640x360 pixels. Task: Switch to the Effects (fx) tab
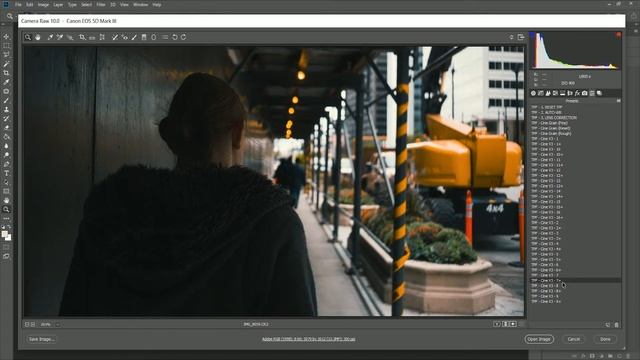point(577,93)
